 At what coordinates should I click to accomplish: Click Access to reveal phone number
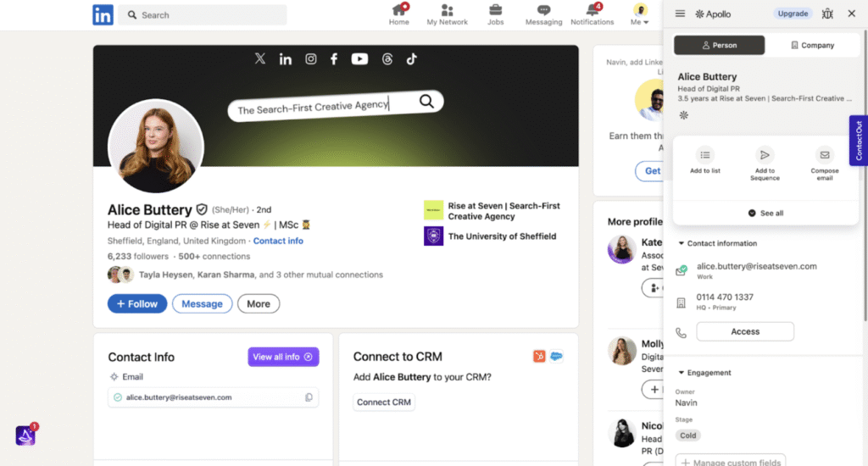[745, 331]
